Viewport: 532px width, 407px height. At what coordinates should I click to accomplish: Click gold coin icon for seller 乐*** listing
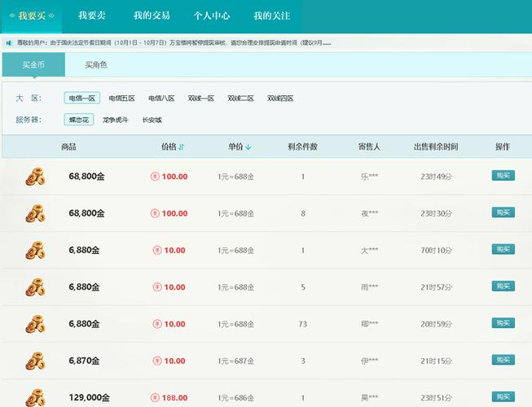[x=35, y=177]
